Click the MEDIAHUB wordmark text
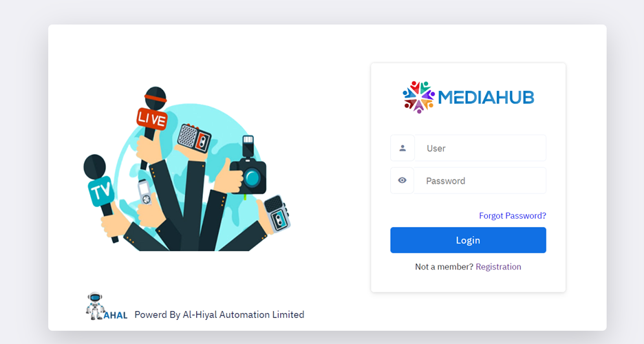644x344 pixels. [x=486, y=97]
